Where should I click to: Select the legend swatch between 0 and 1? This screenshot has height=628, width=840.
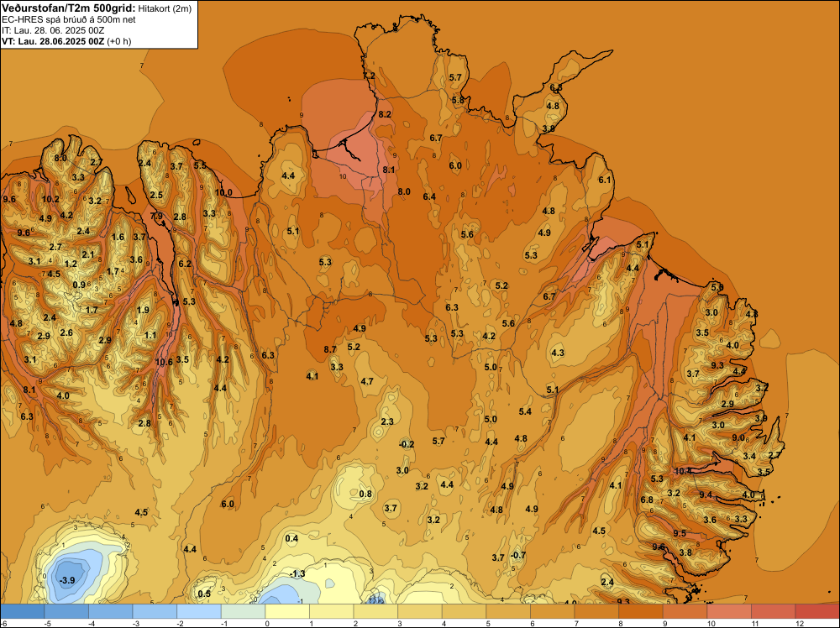[x=287, y=611]
